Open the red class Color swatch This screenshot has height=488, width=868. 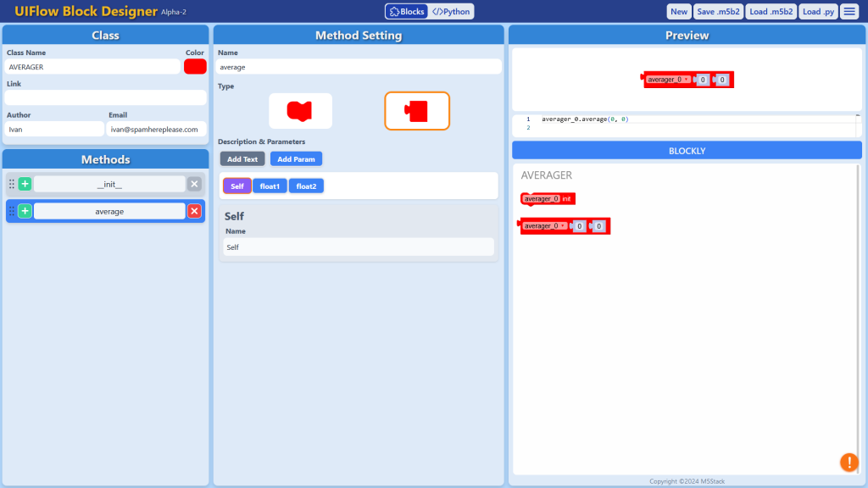coord(195,66)
